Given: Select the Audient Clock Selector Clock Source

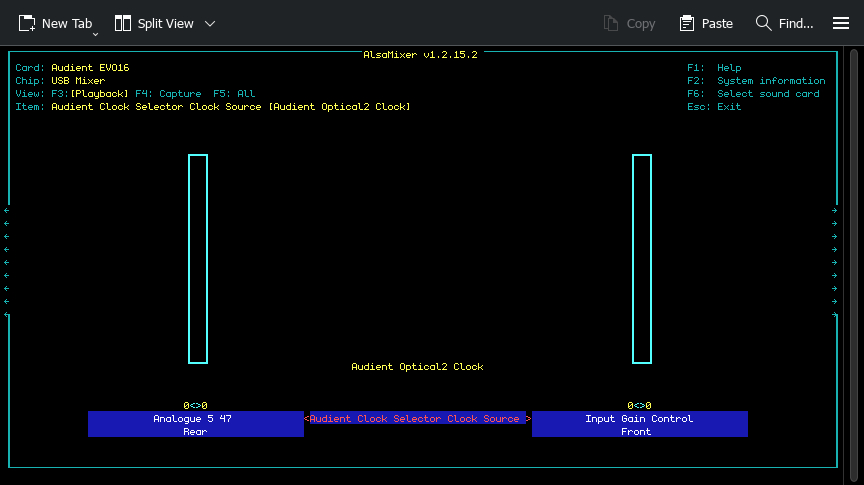Looking at the screenshot, I should [x=415, y=419].
